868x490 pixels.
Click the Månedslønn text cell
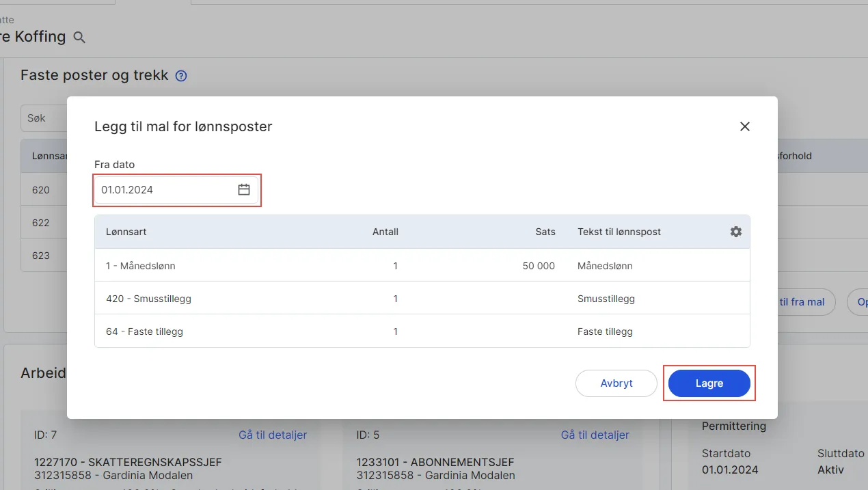tap(605, 266)
